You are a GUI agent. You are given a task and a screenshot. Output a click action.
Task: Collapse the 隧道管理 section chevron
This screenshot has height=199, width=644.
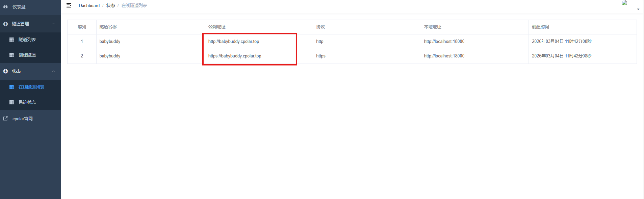coord(53,24)
